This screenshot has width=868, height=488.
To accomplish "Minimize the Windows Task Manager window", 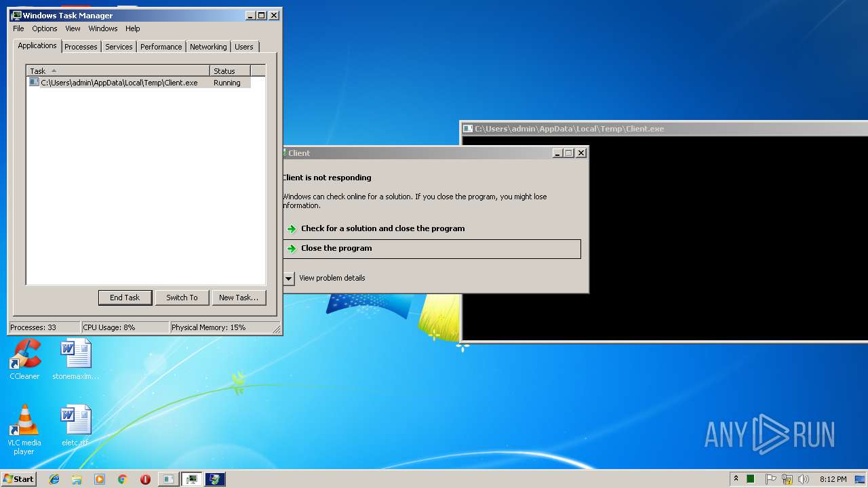I will coord(250,16).
